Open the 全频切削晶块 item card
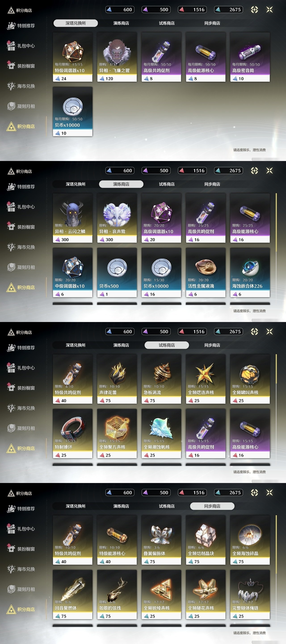 click(206, 540)
